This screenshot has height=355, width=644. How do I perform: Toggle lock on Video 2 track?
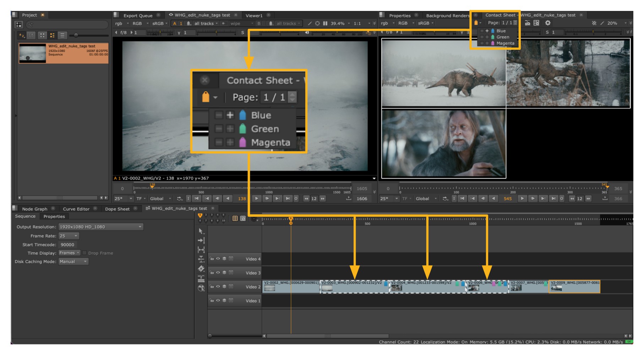click(x=212, y=287)
